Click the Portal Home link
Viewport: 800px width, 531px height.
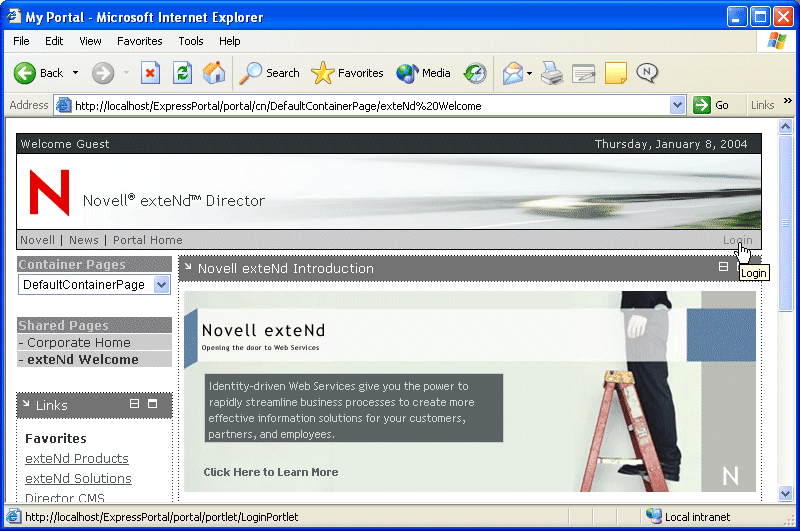(147, 240)
